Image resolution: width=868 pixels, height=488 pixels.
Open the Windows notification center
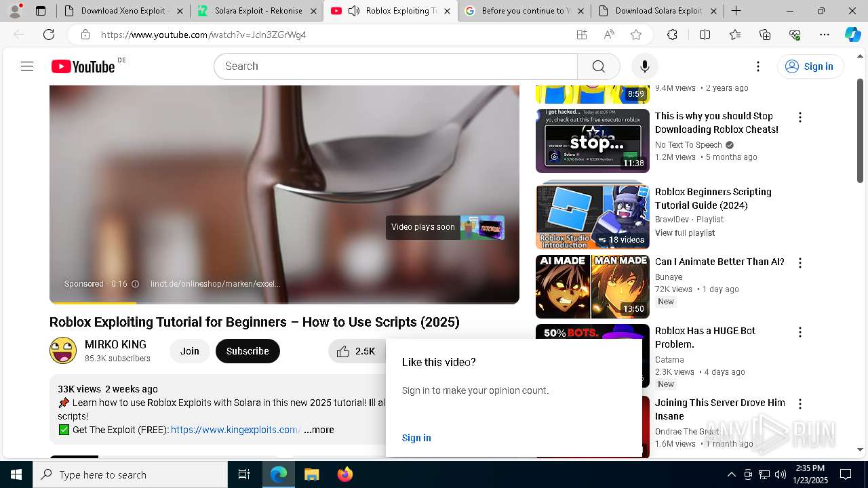tap(846, 474)
